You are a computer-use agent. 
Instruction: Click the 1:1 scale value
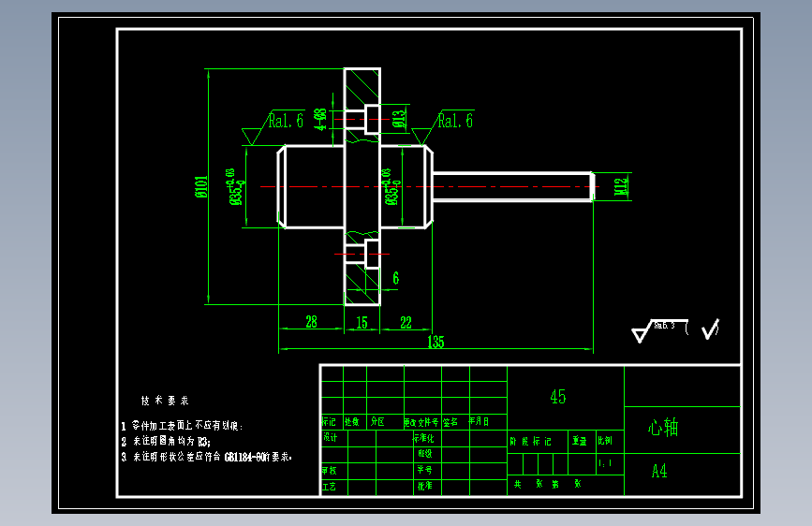point(605,463)
